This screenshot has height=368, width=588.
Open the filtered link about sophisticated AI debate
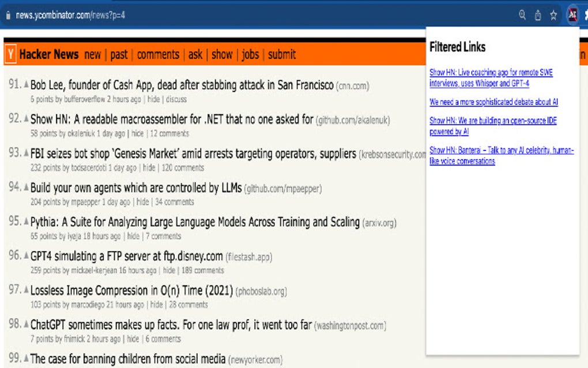pos(493,102)
